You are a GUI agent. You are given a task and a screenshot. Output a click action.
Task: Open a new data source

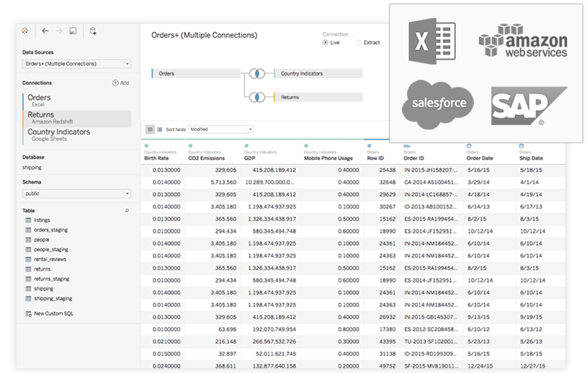(92, 32)
